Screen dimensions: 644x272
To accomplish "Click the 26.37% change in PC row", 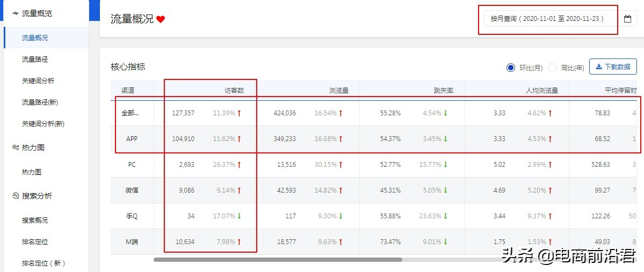I will point(224,165).
